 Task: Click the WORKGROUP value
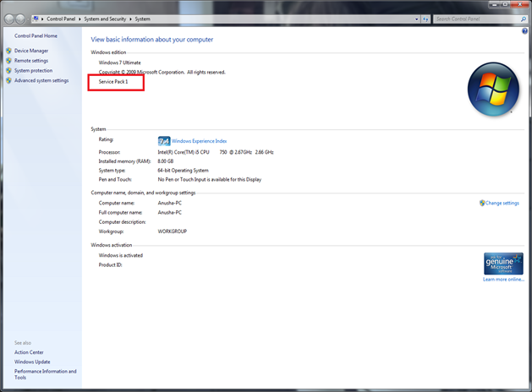tap(173, 231)
